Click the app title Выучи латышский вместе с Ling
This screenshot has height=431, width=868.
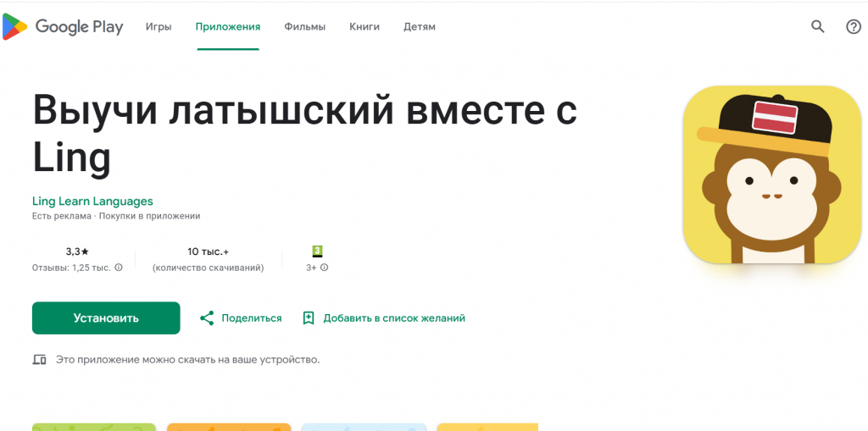pos(304,133)
